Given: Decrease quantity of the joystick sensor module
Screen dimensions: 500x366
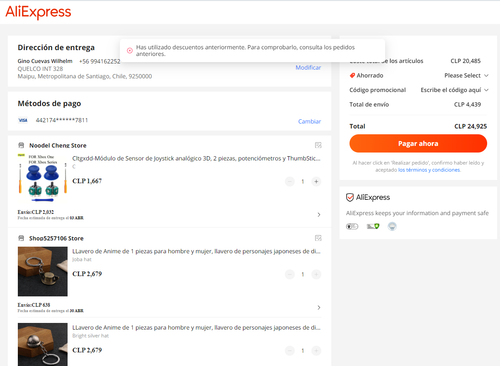Looking at the screenshot, I should point(290,181).
